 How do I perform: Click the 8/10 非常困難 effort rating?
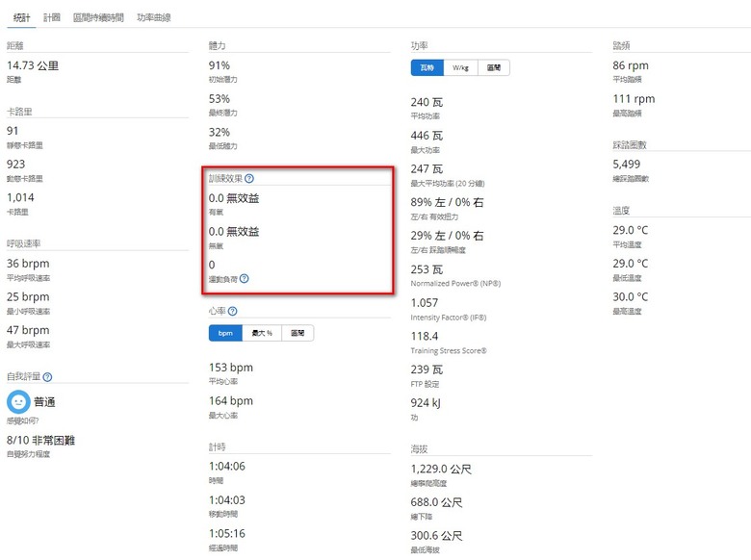tap(40, 440)
